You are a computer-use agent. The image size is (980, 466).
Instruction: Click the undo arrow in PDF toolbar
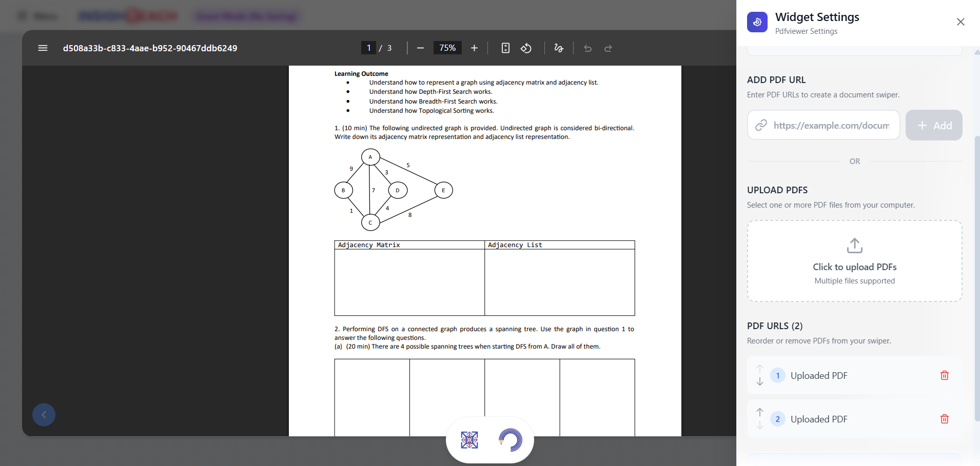click(x=588, y=48)
